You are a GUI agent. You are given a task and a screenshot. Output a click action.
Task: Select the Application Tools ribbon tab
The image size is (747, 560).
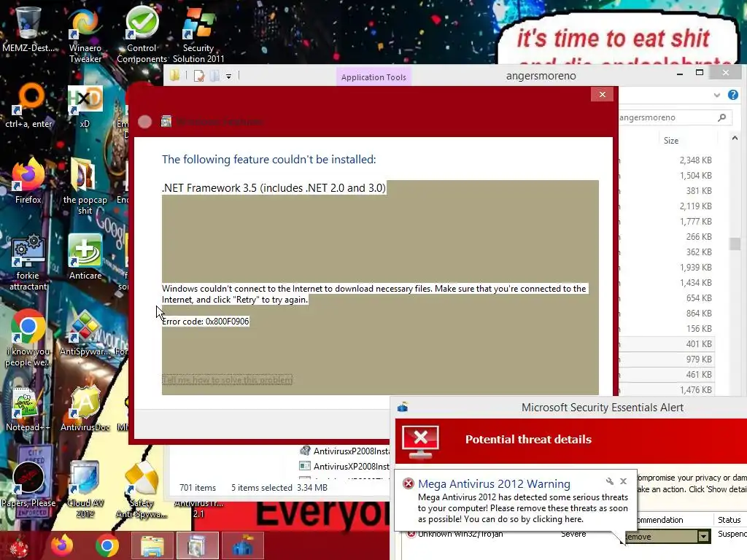pyautogui.click(x=373, y=77)
